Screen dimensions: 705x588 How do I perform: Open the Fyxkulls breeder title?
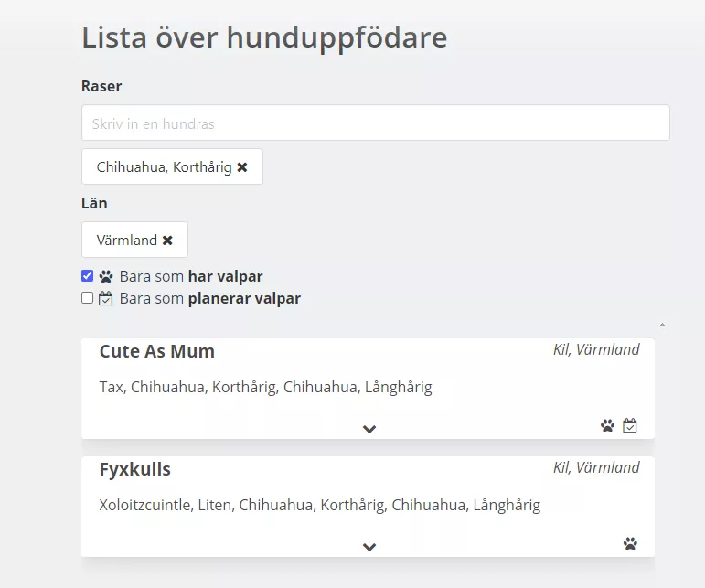coord(135,469)
